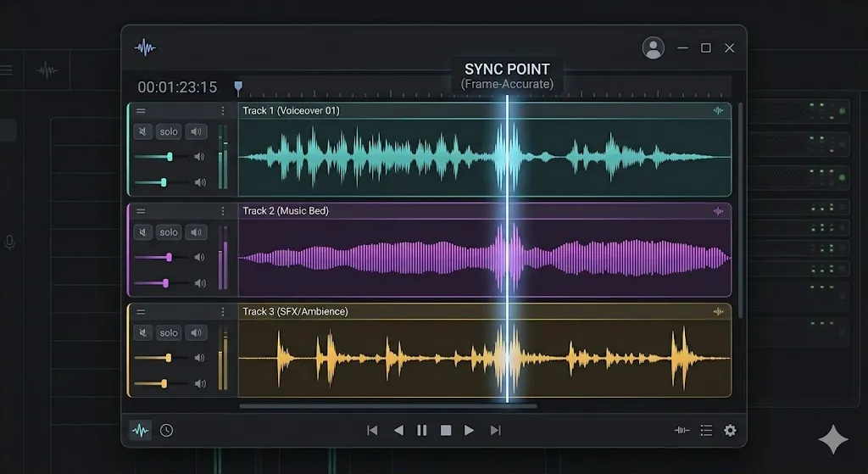Mute Track 2 (Music Bed)
868x474 pixels.
pyautogui.click(x=142, y=232)
